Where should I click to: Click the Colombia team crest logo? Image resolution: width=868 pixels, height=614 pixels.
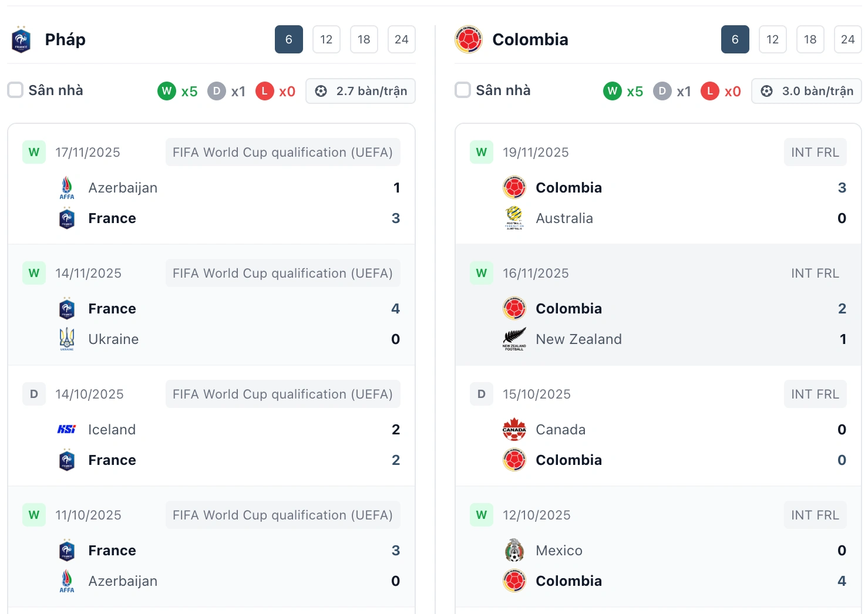tap(469, 39)
